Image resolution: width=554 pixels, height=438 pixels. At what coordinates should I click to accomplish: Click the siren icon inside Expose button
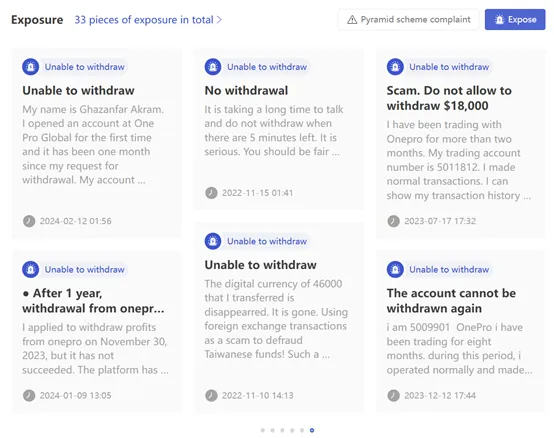coord(499,19)
